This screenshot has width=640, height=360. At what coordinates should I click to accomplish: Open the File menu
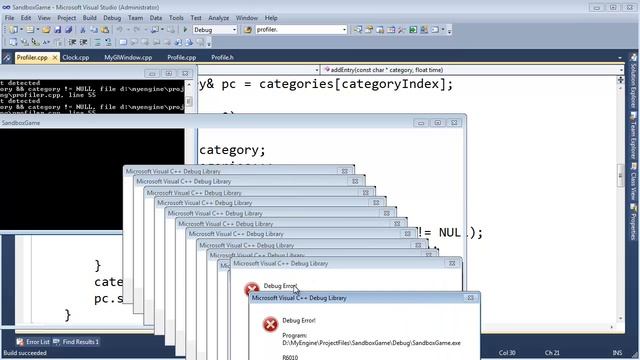coord(9,18)
